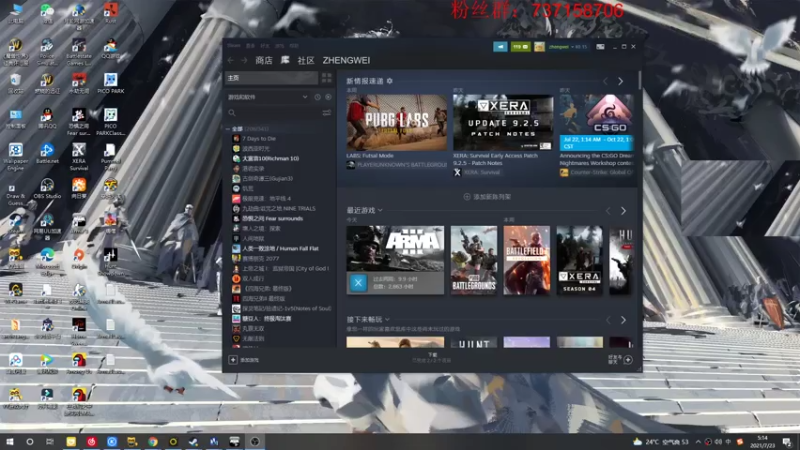Screen dimensions: 800x450
Task: Select the 主页 home button in sidebar
Action: click(271, 78)
